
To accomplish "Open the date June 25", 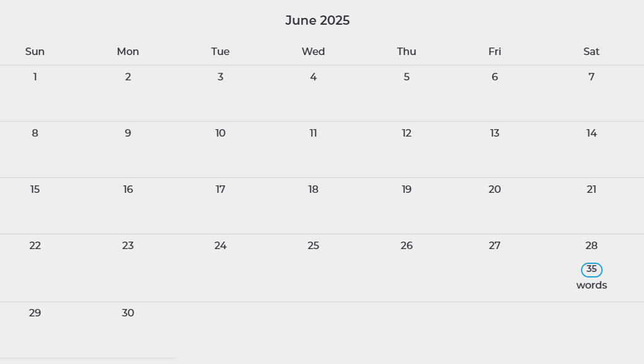I will (x=313, y=246).
